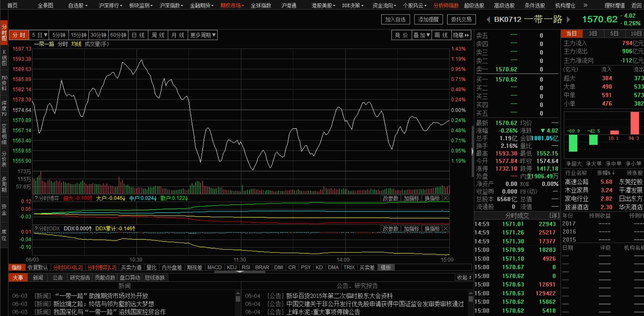Switch chart to 日线 period
Screen dimensions: 644x316
(138, 35)
